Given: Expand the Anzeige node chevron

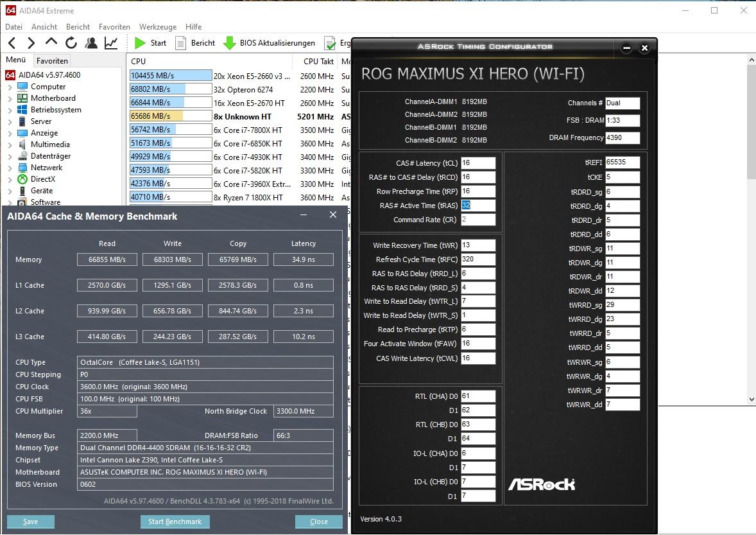Looking at the screenshot, I should [x=10, y=133].
